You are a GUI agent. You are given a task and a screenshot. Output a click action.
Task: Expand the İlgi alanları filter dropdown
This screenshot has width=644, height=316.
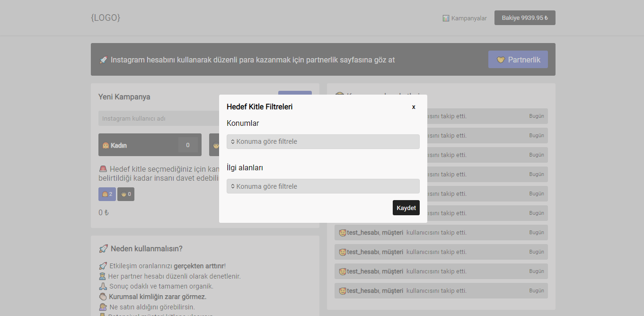323,186
